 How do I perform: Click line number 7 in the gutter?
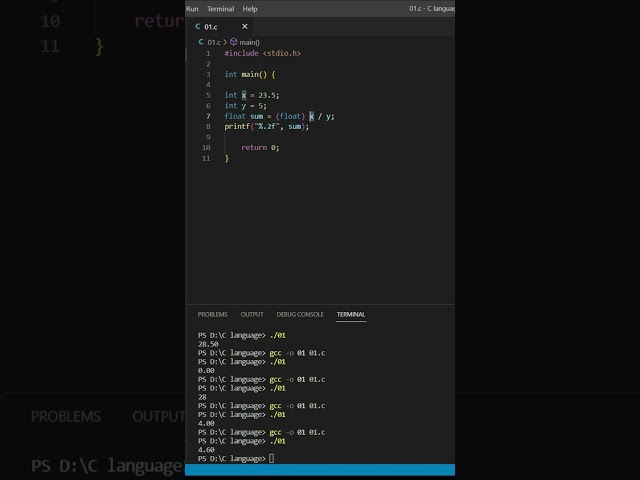point(208,116)
